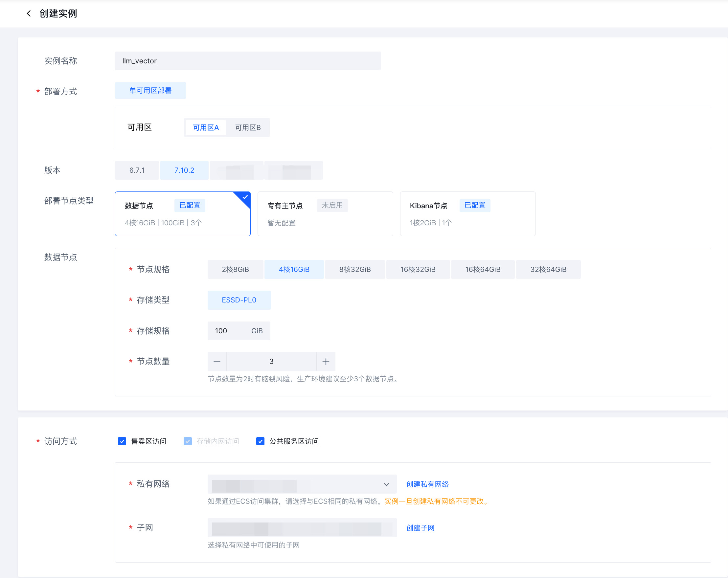The image size is (728, 578).
Task: Choose version 6.7.1
Action: [137, 170]
